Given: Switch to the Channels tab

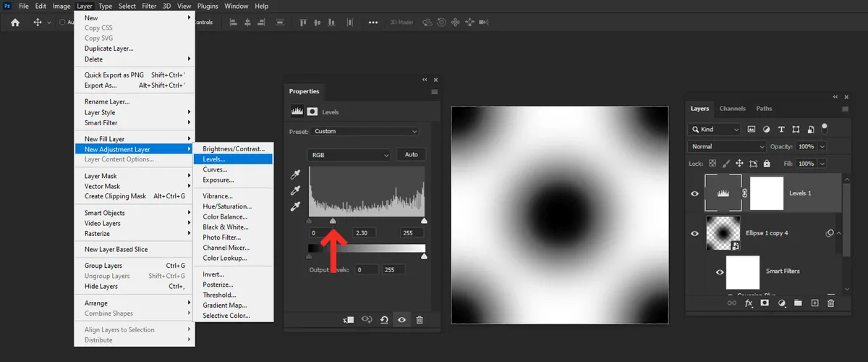Looking at the screenshot, I should pyautogui.click(x=732, y=109).
